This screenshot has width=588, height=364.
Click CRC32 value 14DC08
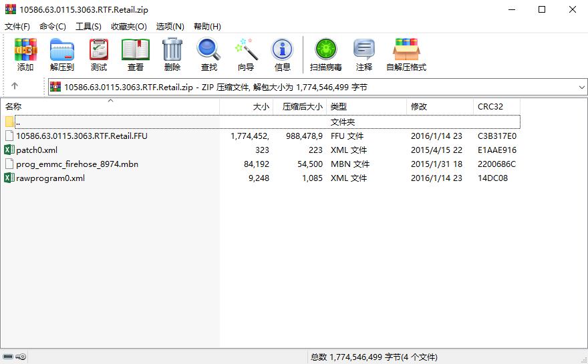click(x=492, y=178)
